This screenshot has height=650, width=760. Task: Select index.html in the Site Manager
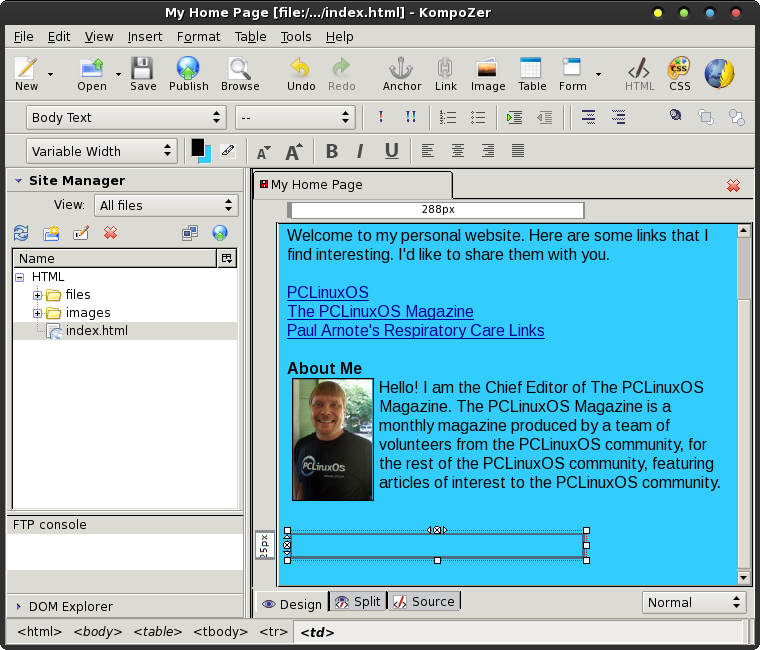coord(96,331)
